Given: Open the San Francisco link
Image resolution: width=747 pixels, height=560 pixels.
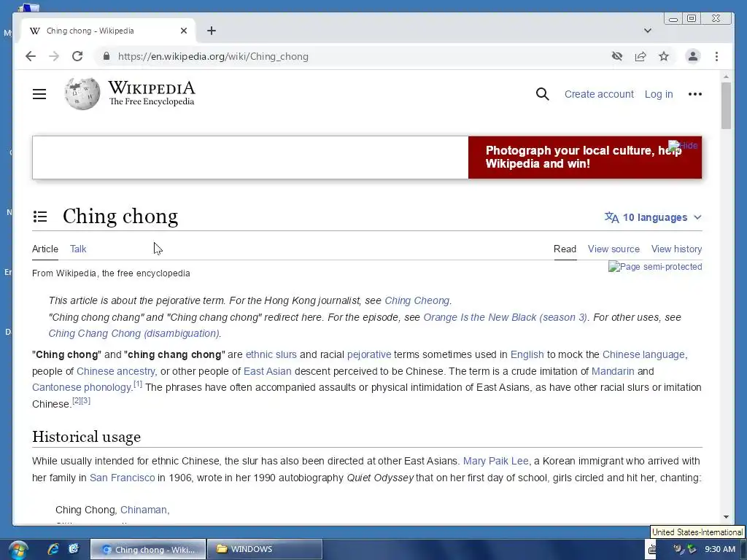Looking at the screenshot, I should coord(123,478).
